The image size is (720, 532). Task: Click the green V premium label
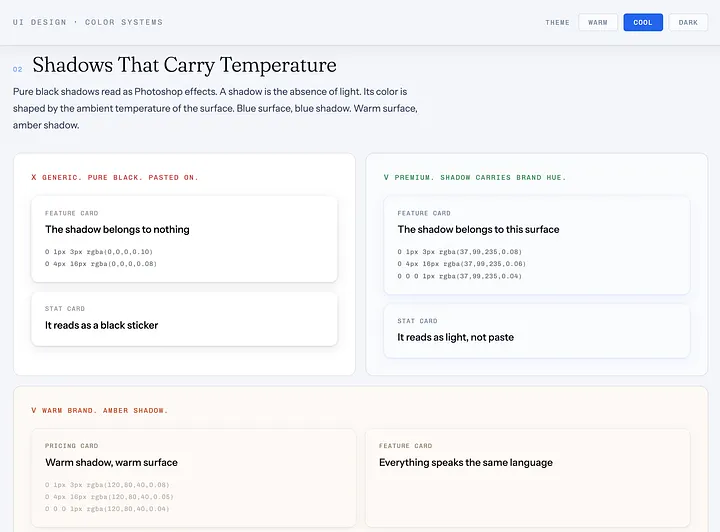click(x=475, y=177)
